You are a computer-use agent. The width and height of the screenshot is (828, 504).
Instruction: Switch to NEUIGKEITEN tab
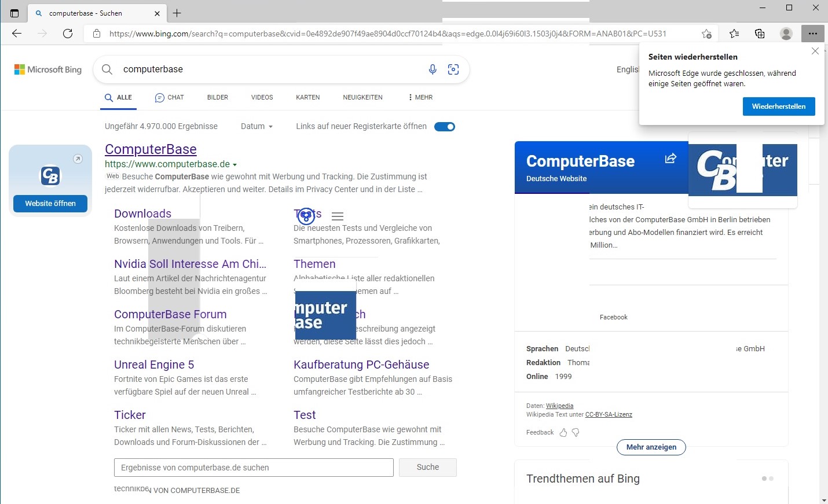[362, 97]
